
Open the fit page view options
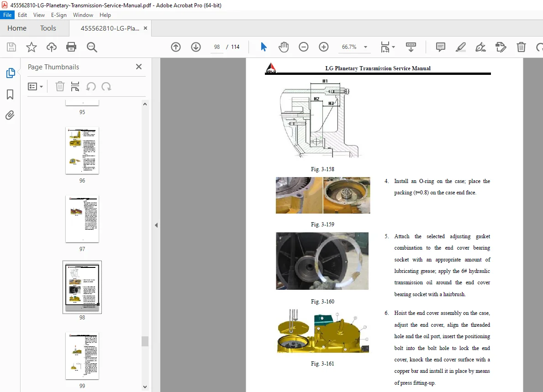388,47
